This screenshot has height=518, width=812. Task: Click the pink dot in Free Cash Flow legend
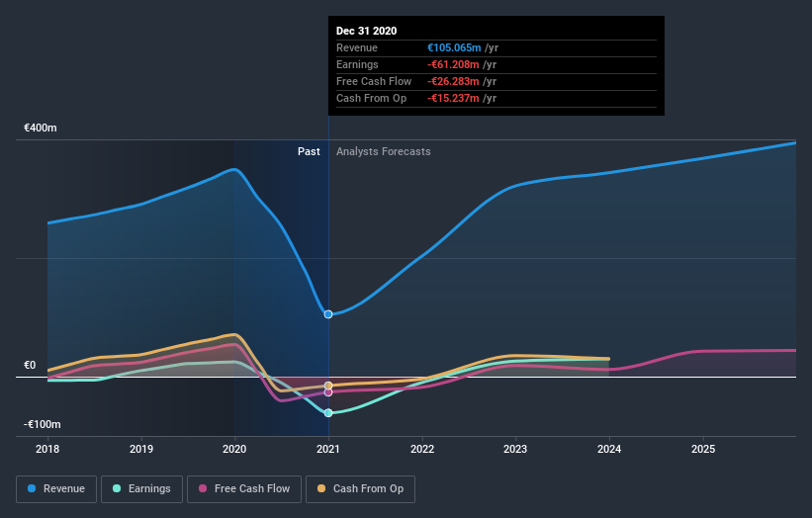point(203,488)
